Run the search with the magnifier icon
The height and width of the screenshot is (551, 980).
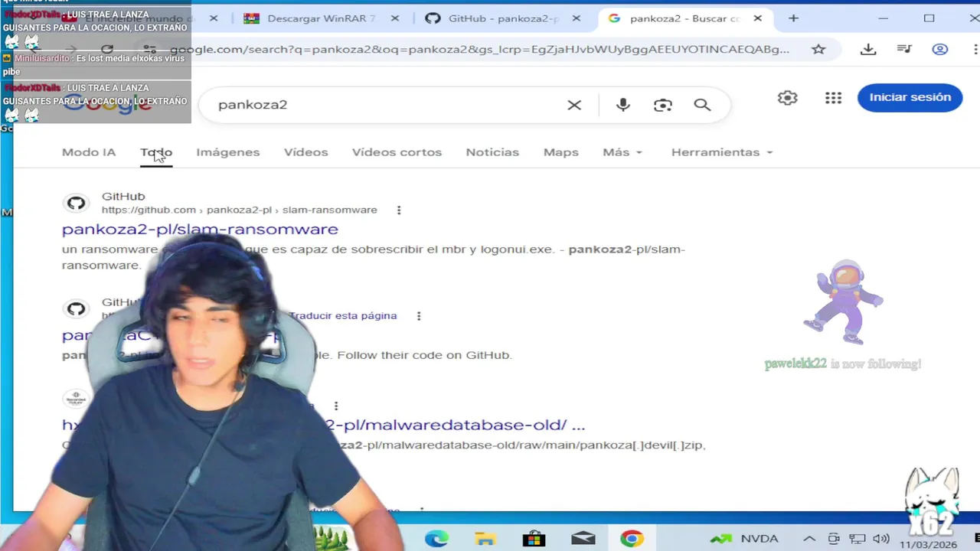(702, 105)
